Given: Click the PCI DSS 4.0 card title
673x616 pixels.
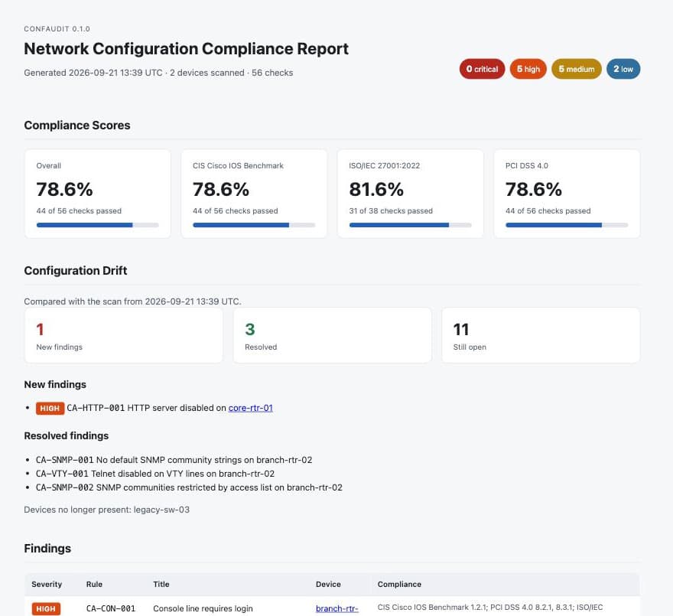Looking at the screenshot, I should [527, 166].
